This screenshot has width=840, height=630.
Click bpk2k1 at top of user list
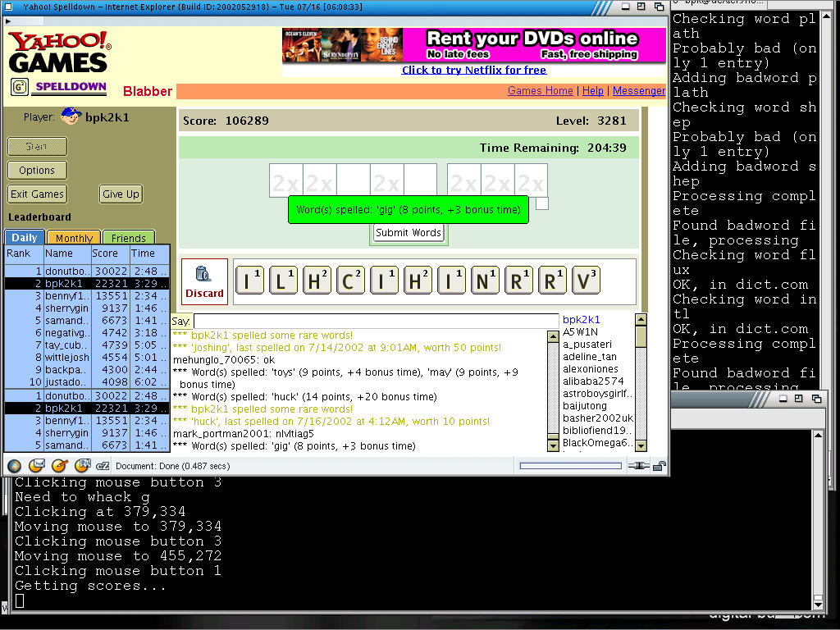pyautogui.click(x=582, y=320)
